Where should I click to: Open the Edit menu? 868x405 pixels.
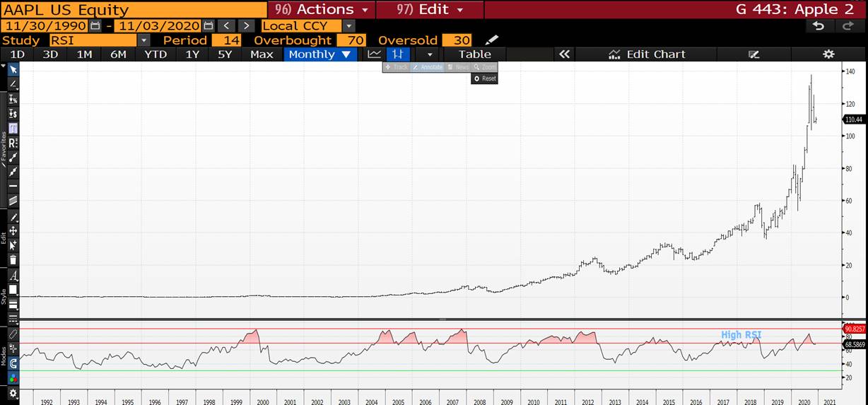click(x=430, y=9)
